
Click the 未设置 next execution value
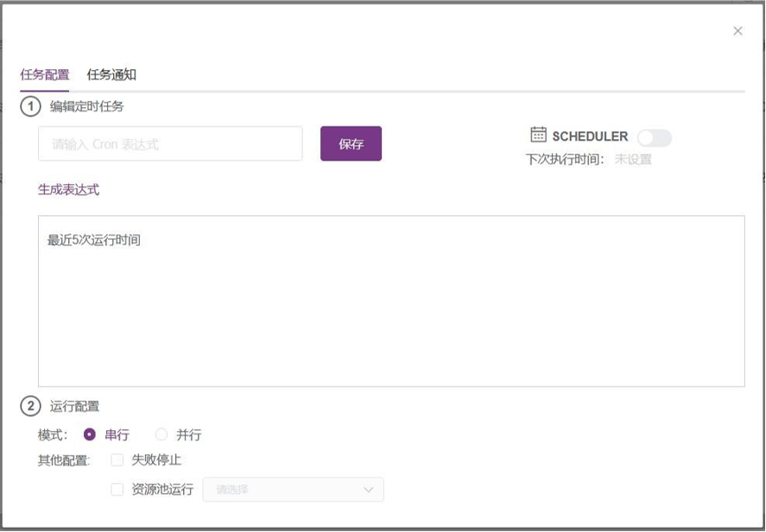click(x=633, y=160)
